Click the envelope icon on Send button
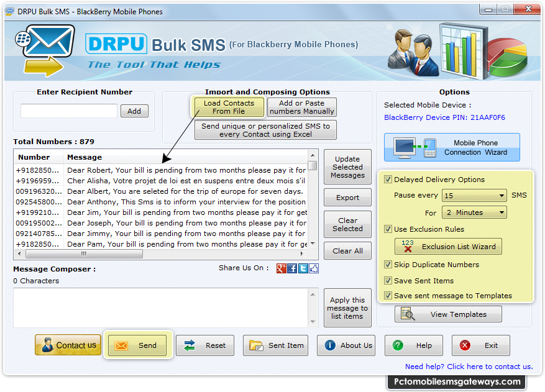Screen dimensions: 545x392 (x=121, y=345)
